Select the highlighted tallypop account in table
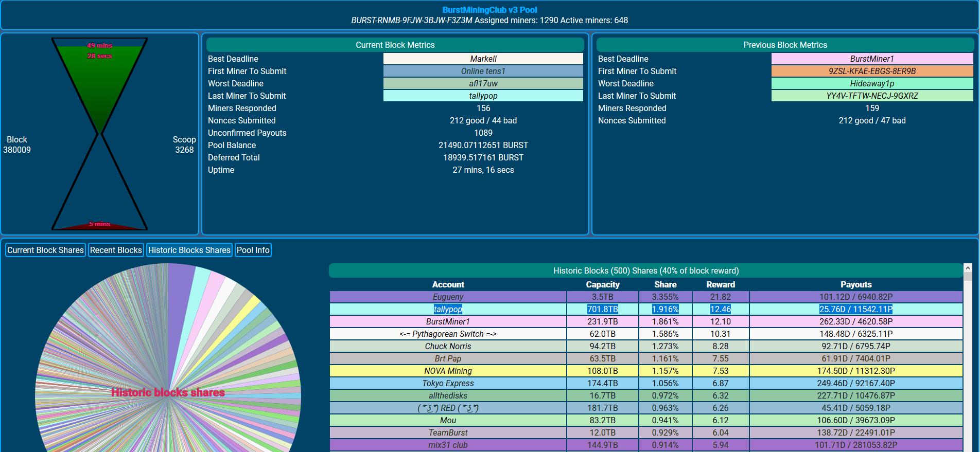The image size is (980, 452). tap(448, 309)
